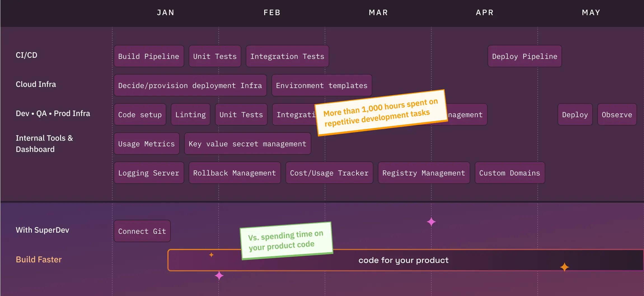Click the Cost/Usage Tracker block
The image size is (644, 296).
pos(329,173)
